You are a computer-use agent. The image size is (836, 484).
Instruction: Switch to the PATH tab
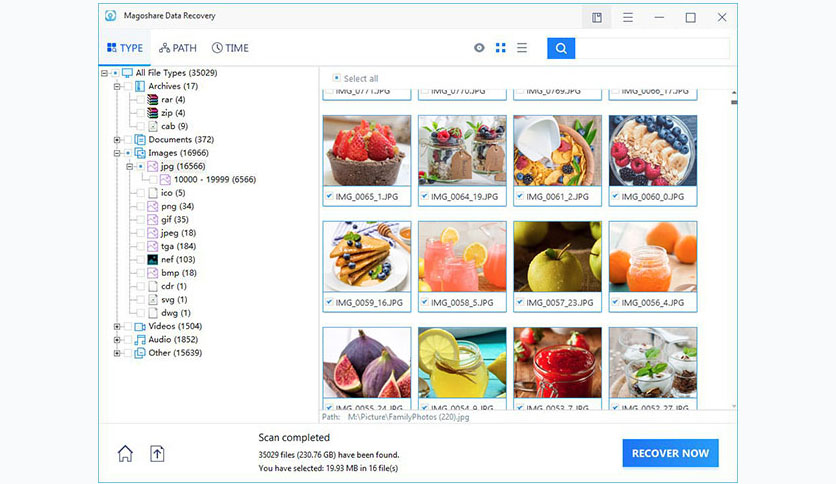pyautogui.click(x=178, y=48)
